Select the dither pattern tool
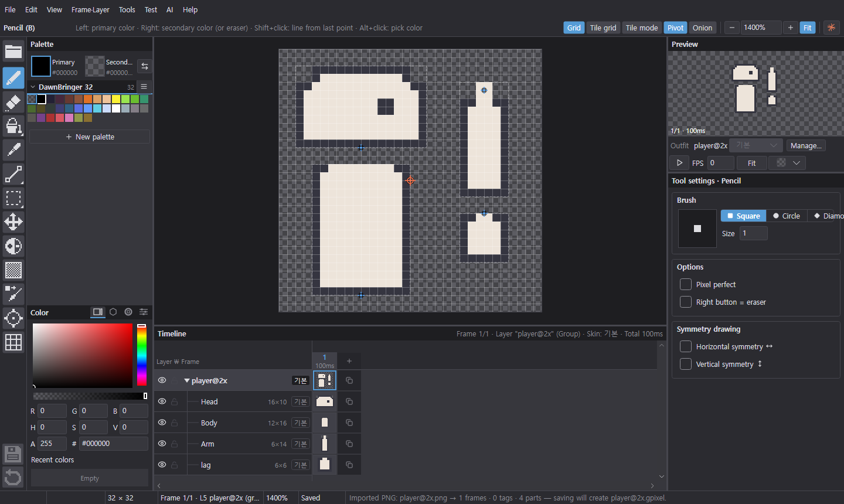 13,270
